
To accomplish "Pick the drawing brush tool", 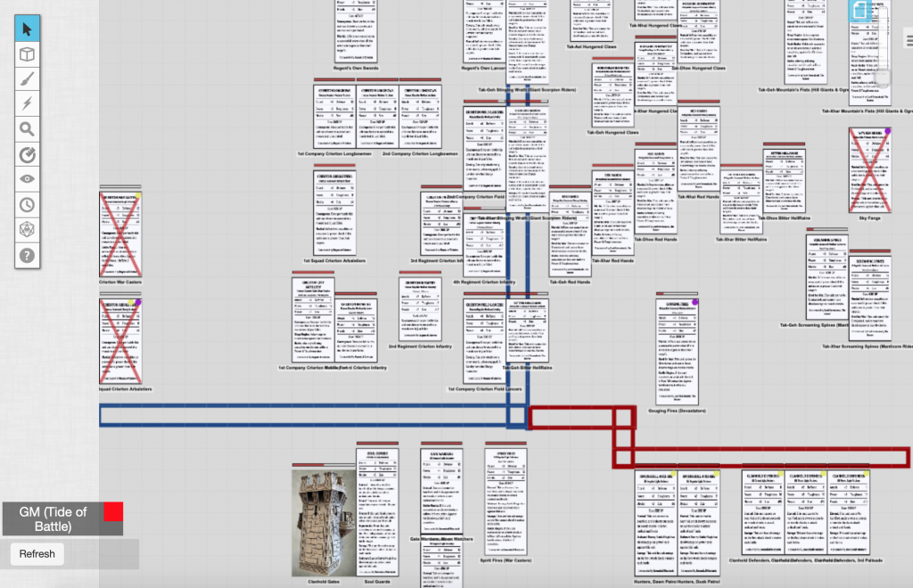I will pos(27,79).
